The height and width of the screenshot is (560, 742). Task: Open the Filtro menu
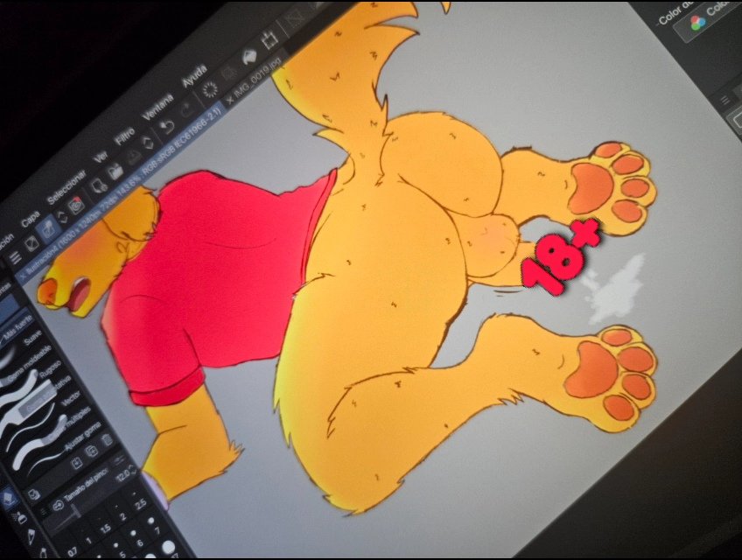pyautogui.click(x=125, y=135)
